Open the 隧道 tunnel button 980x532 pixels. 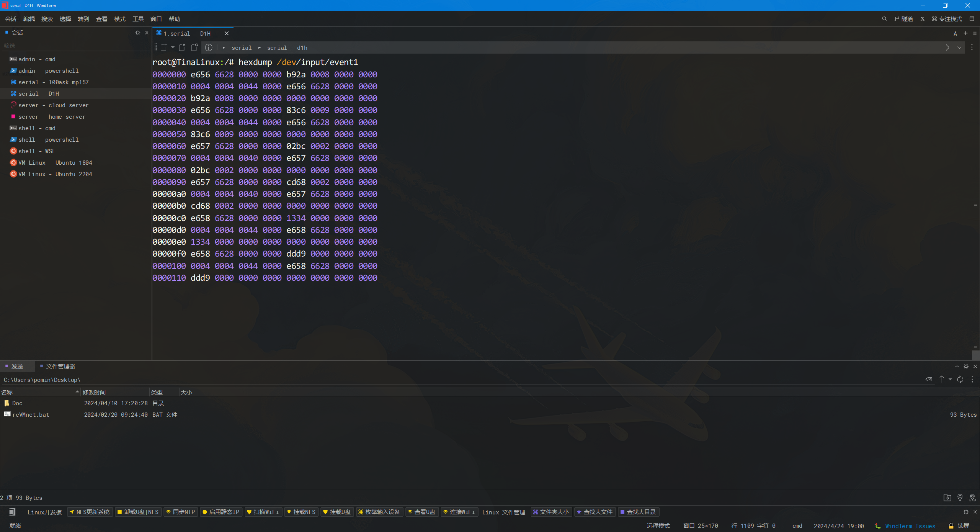point(904,19)
